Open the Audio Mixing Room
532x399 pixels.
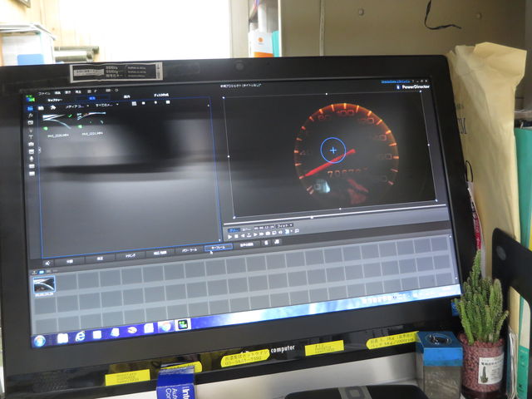[x=32, y=151]
